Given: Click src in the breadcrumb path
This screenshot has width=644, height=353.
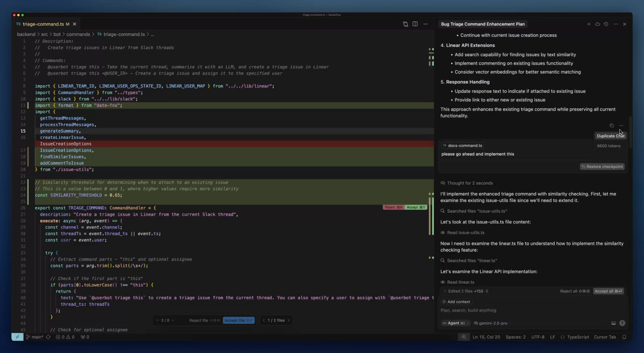Looking at the screenshot, I should pyautogui.click(x=45, y=34).
